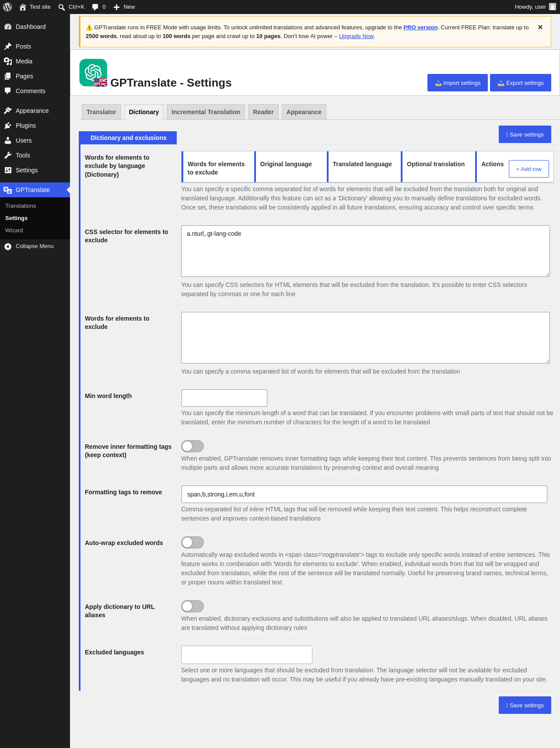The image size is (560, 748).
Task: Open Wizard submenu item
Action: [x=14, y=231]
